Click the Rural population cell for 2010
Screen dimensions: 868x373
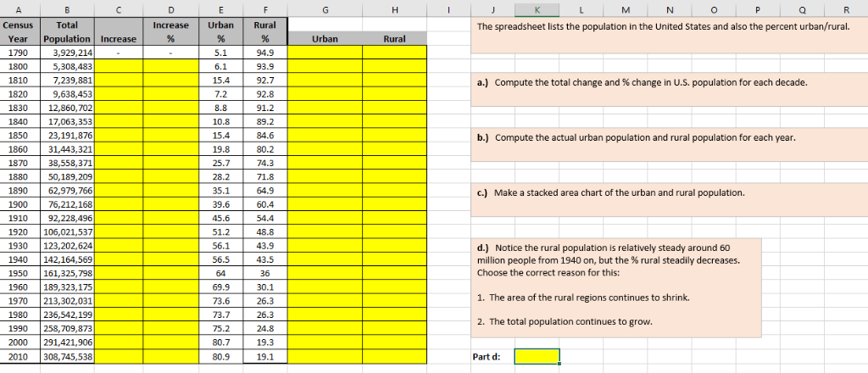click(x=395, y=357)
